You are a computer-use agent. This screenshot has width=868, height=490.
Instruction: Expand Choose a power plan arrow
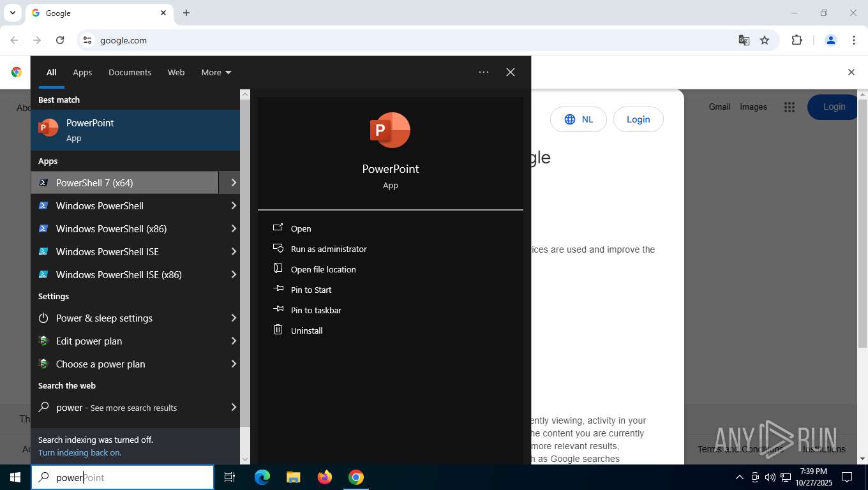(234, 364)
